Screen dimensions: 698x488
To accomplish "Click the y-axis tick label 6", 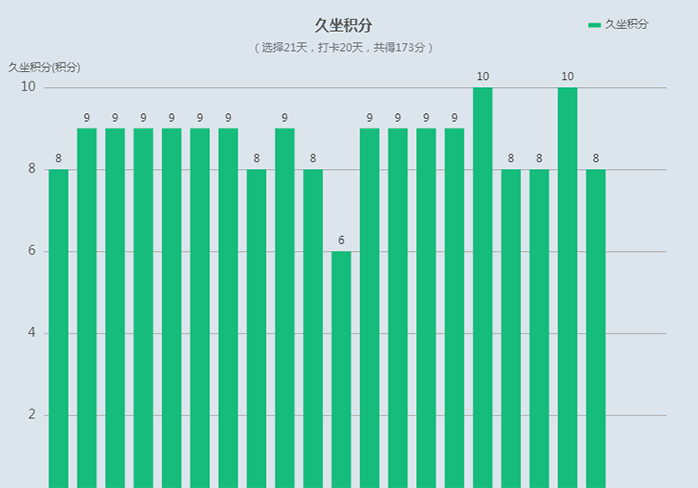I will click(31, 251).
